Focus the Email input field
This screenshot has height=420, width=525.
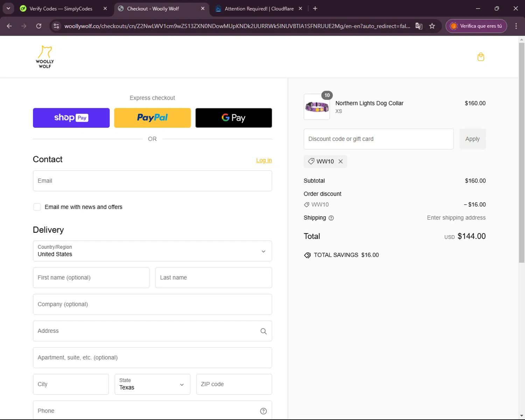152,181
